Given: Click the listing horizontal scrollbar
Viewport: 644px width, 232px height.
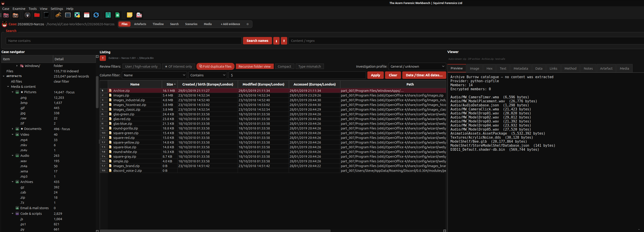Looking at the screenshot, I should coord(215,230).
